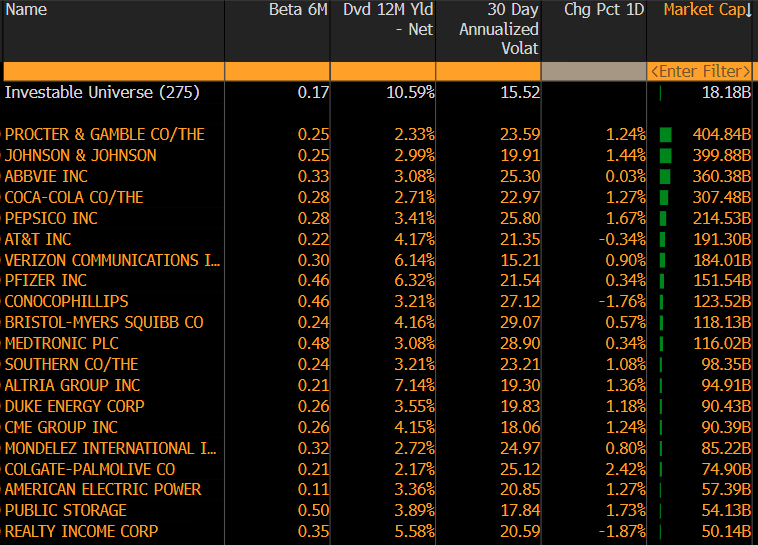Open PFIZER INC security
The height and width of the screenshot is (545, 758).
(46, 280)
